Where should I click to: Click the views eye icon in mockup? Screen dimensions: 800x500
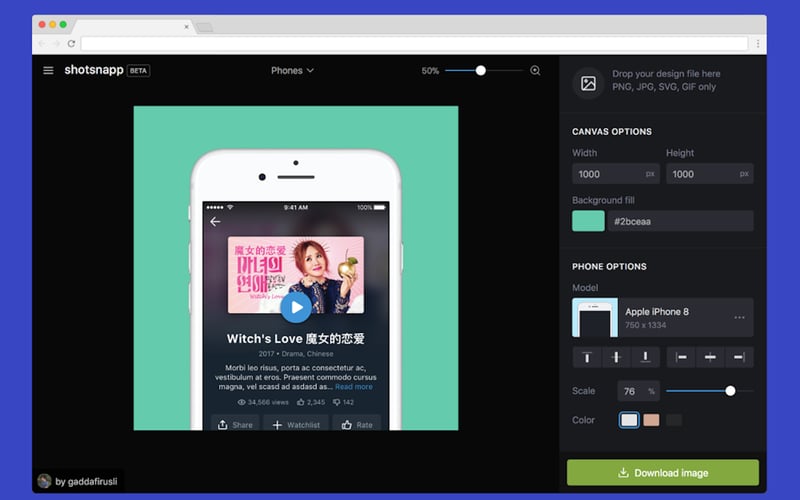click(242, 402)
